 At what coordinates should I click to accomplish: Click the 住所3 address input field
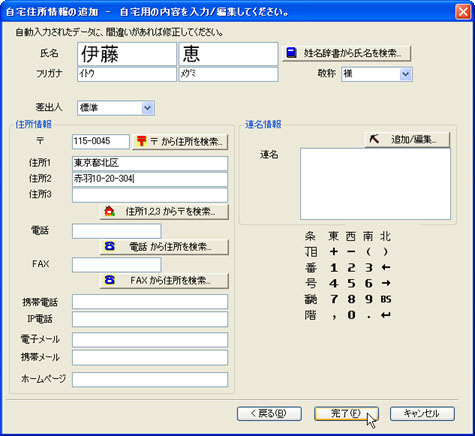150,195
